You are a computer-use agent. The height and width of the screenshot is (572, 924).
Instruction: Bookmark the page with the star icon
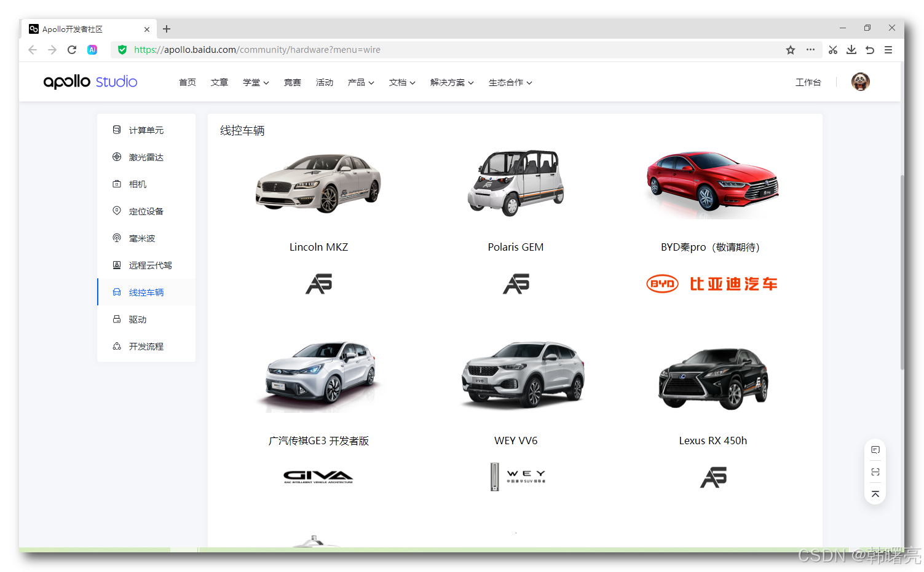(791, 50)
